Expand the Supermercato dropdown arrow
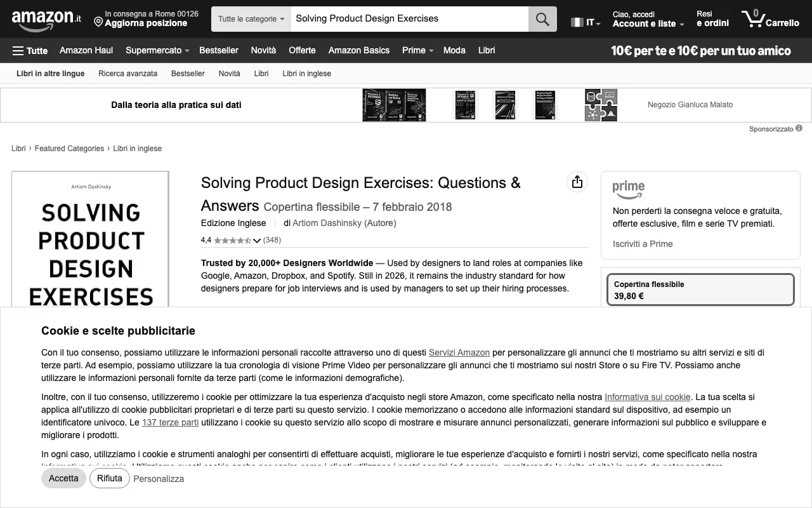The image size is (812, 508). [x=187, y=51]
